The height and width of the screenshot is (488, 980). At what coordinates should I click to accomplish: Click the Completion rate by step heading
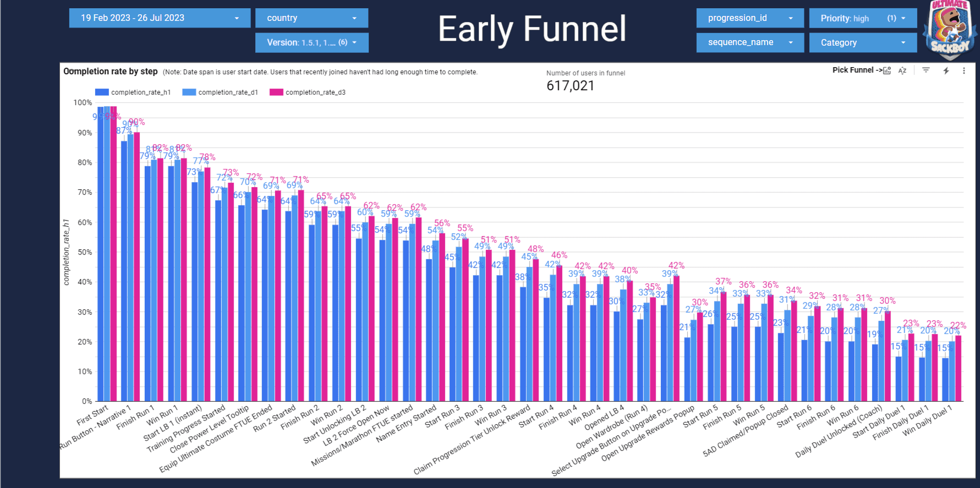click(111, 72)
